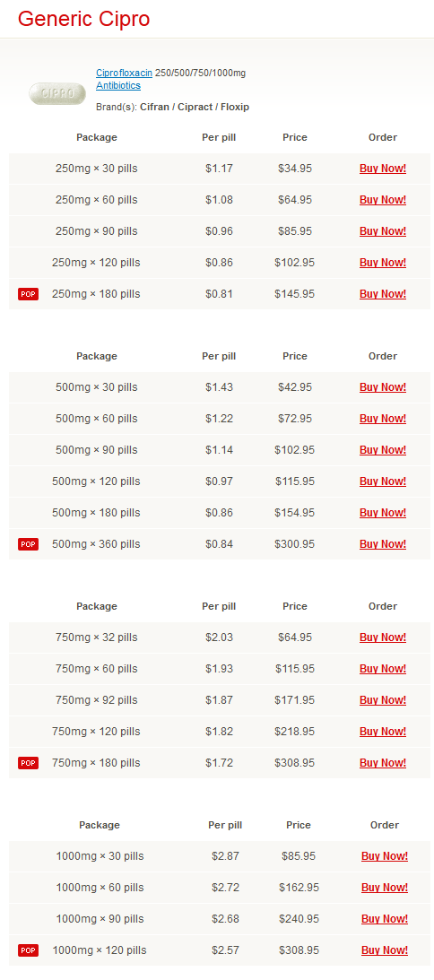Buy Now for 1000mg × 90 pills

pyautogui.click(x=385, y=918)
